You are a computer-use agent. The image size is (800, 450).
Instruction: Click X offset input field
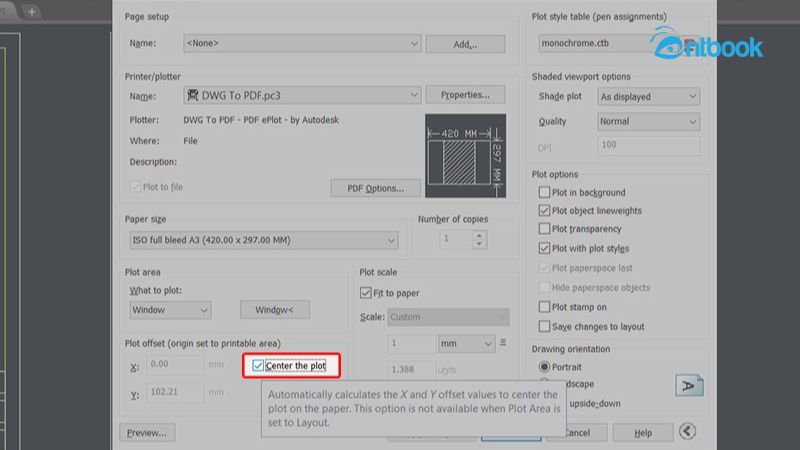click(x=174, y=364)
